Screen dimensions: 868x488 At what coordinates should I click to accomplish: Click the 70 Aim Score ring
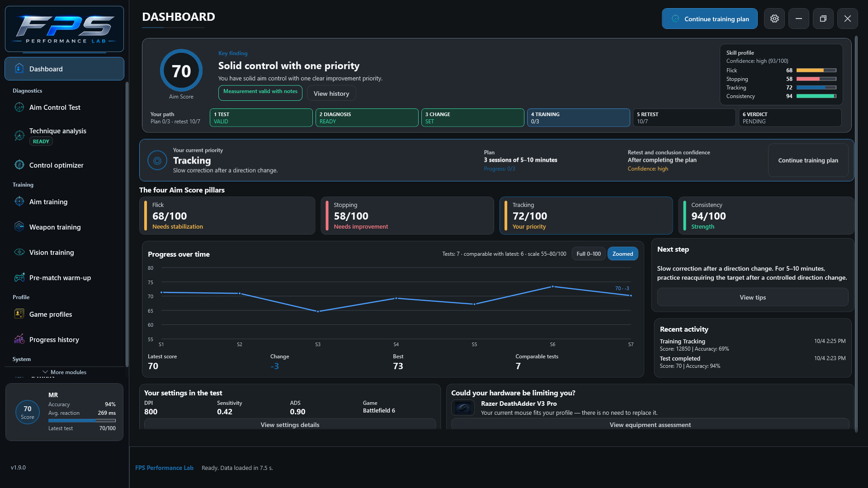tap(181, 70)
